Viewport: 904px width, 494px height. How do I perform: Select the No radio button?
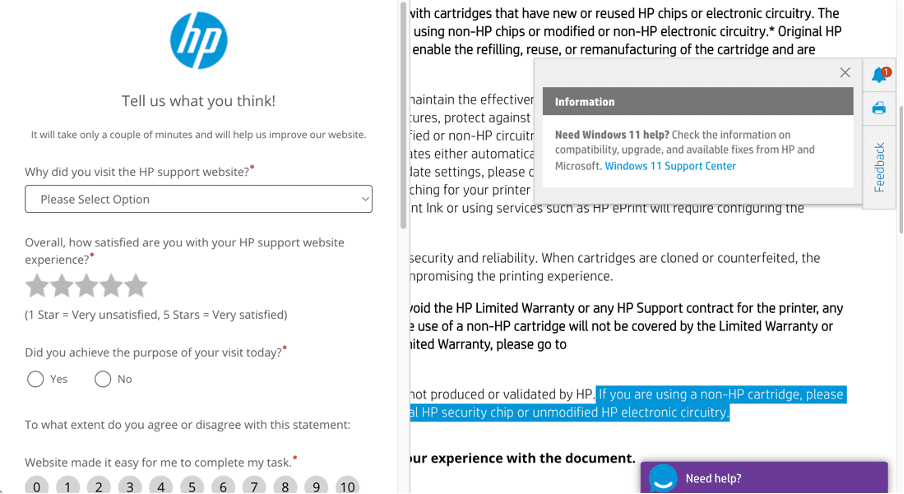103,379
